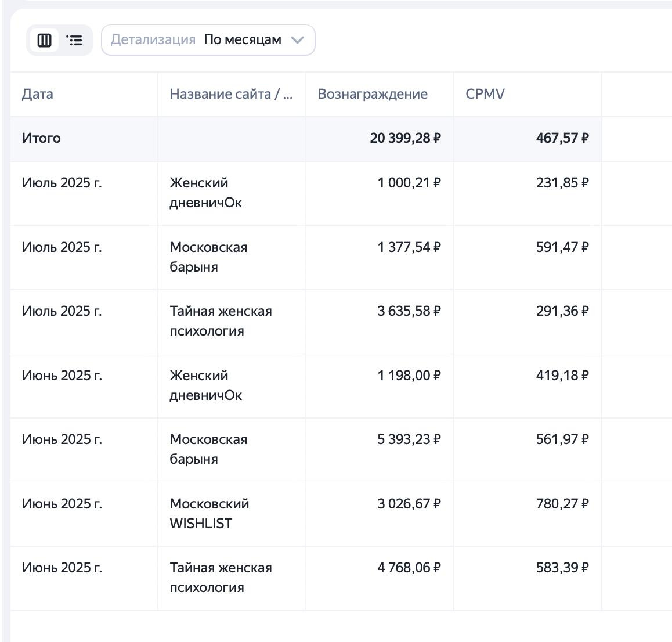Image resolution: width=672 pixels, height=642 pixels.
Task: Click the Название сайта column header
Action: coord(231,94)
